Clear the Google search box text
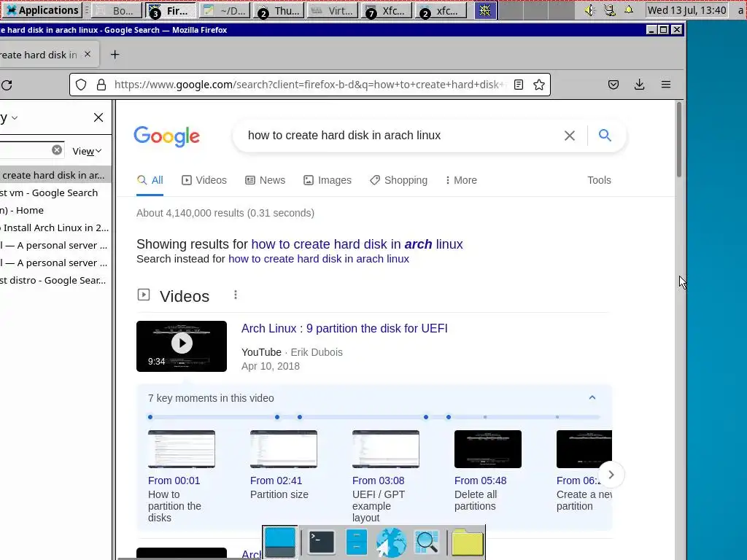 (569, 136)
